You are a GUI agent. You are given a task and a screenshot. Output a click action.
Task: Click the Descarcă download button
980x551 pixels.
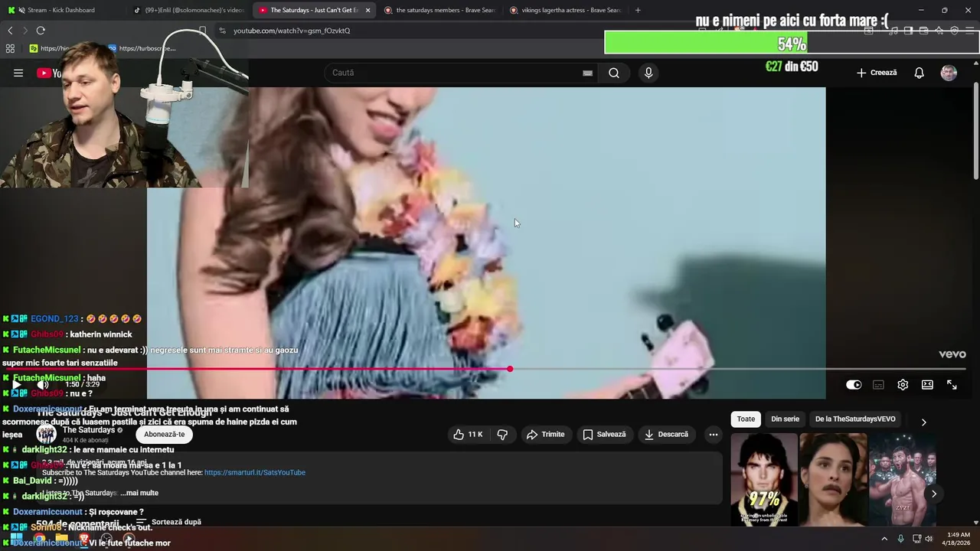[666, 434]
